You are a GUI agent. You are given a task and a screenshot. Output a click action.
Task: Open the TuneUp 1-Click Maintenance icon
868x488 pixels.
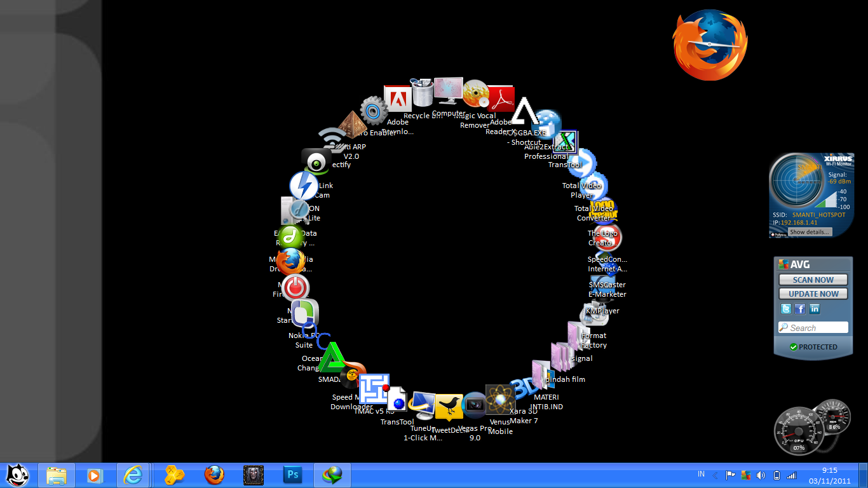click(422, 407)
